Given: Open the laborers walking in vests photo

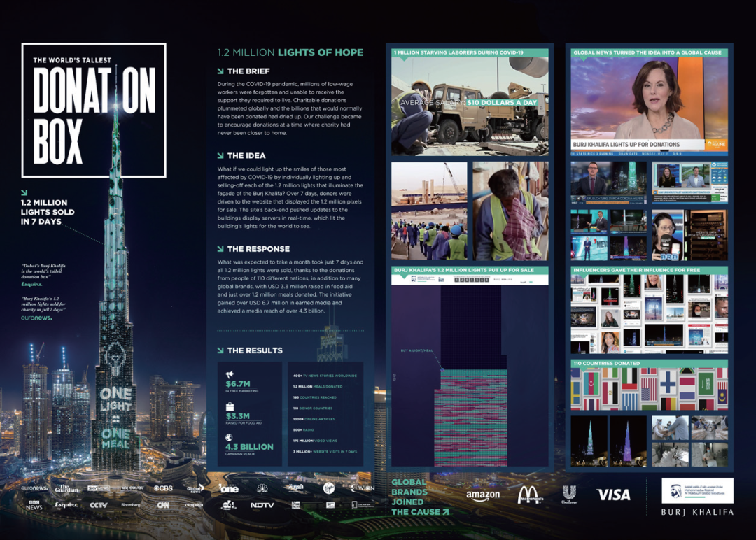Looking at the screenshot, I should (429, 211).
